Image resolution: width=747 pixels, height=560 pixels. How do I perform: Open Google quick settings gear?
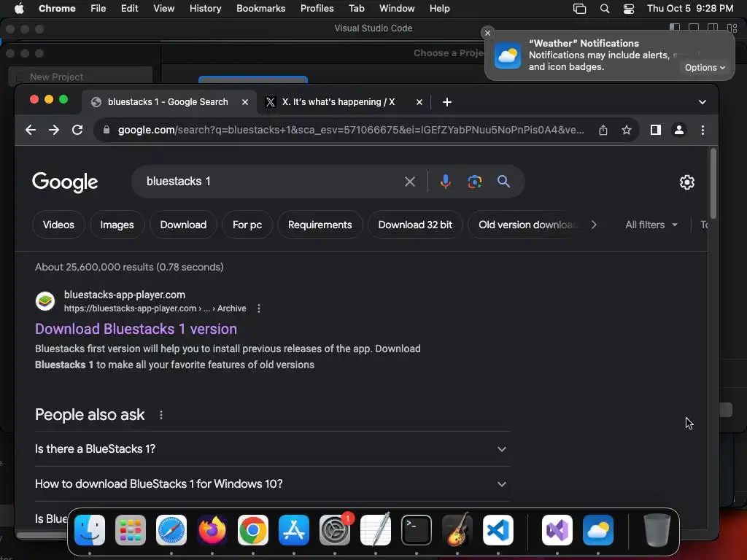click(686, 182)
